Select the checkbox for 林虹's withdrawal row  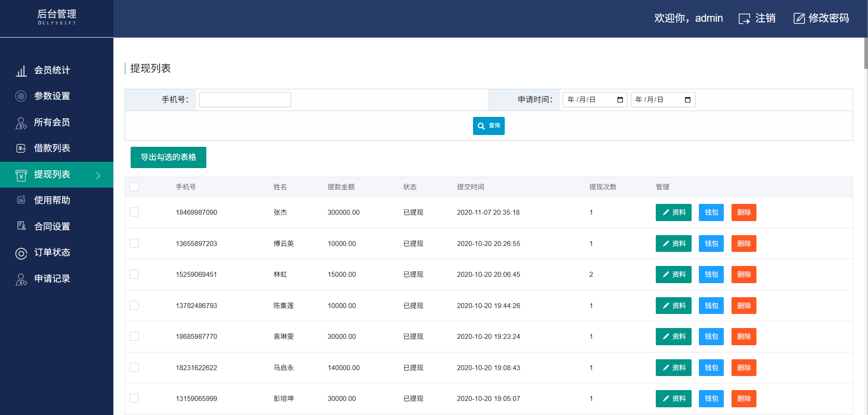tap(134, 274)
